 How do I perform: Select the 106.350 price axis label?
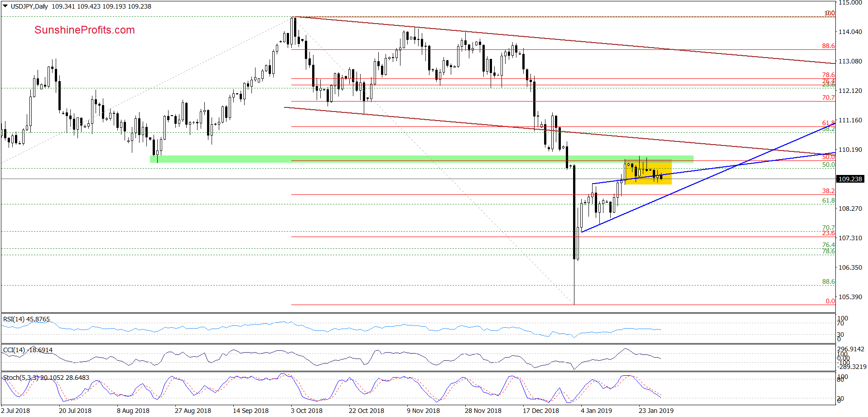[x=850, y=267]
